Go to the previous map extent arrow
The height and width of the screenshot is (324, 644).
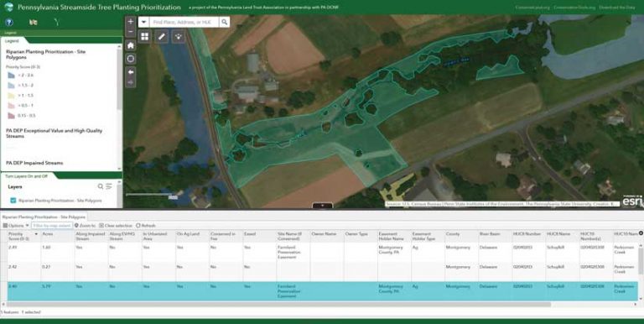131,72
